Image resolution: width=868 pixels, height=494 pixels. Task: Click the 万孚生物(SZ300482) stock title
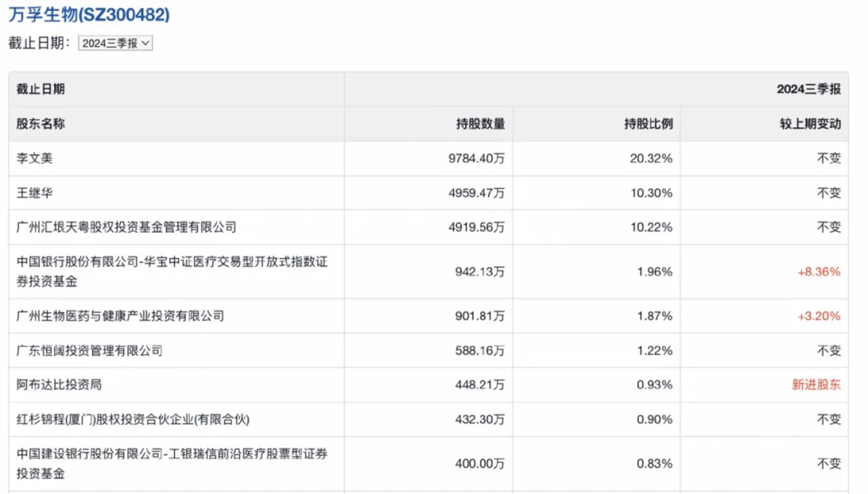[89, 14]
